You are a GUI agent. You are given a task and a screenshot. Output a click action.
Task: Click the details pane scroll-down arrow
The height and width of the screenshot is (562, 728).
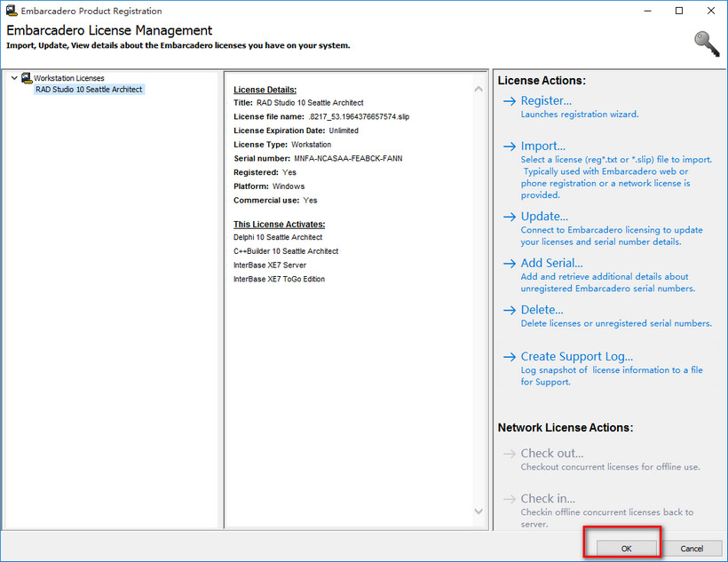coord(479,511)
